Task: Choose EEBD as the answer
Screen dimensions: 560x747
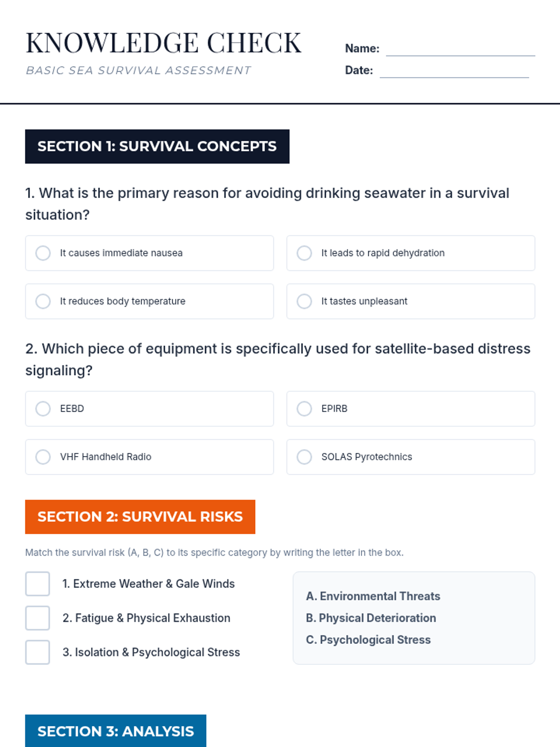Action: click(x=43, y=409)
